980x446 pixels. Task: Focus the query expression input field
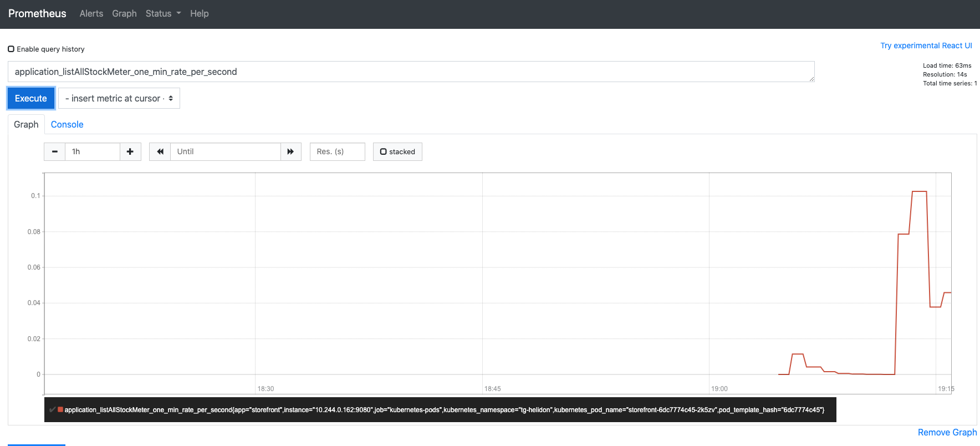411,72
